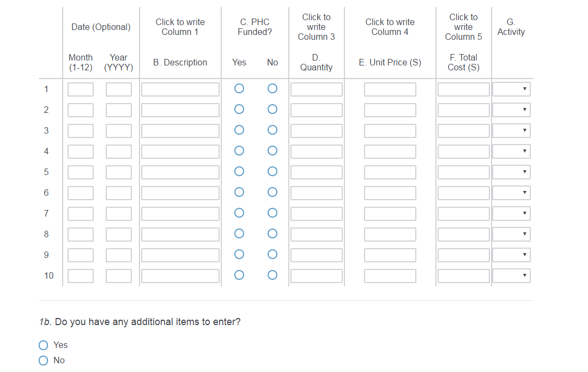588x372 pixels.
Task: Click the Description field in row 2
Action: 180,110
